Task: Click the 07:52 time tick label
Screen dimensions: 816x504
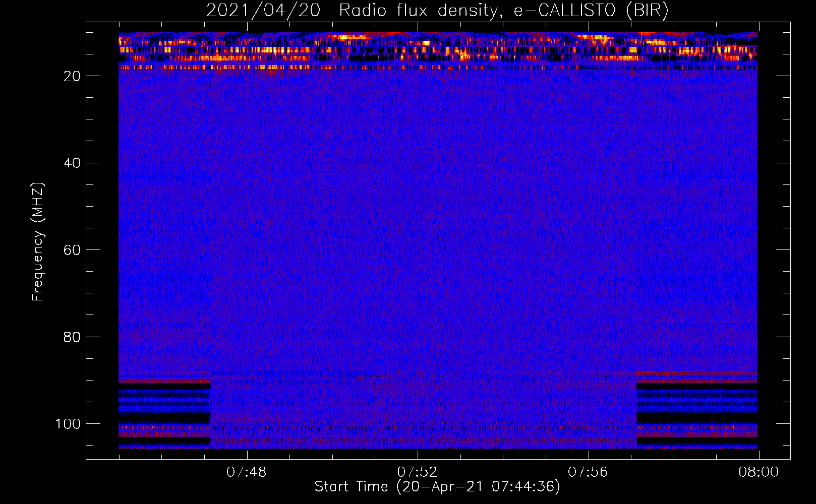Action: [417, 472]
